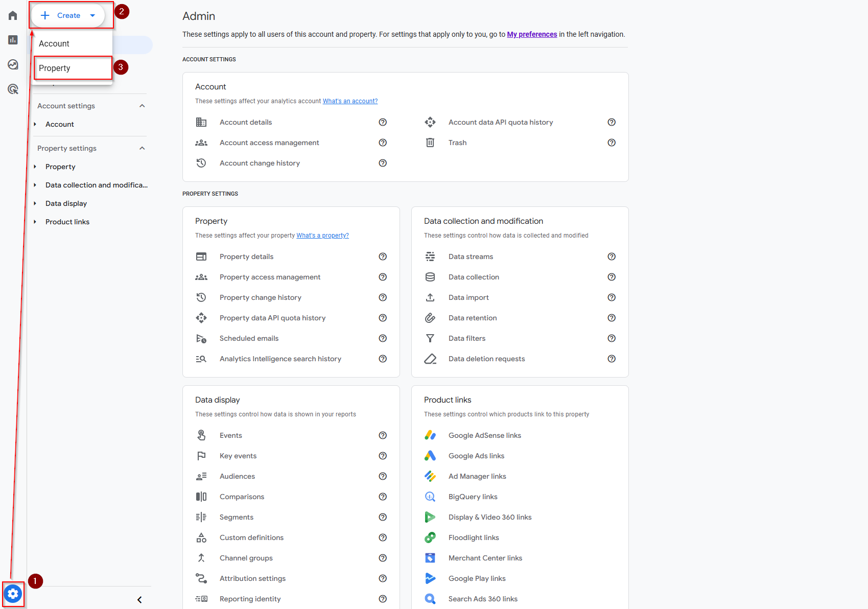Open Analytics Intelligence search history
The width and height of the screenshot is (868, 609).
pyautogui.click(x=280, y=359)
